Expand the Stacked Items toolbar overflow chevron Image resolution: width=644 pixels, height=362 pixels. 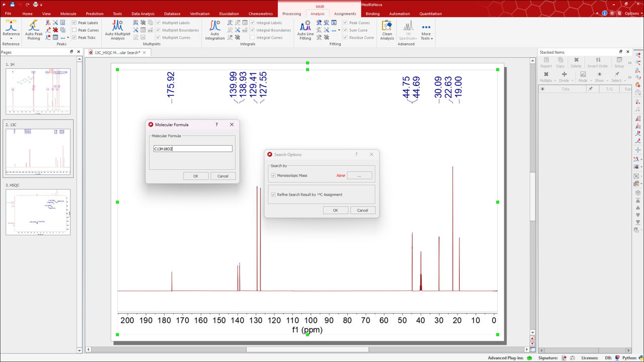630,62
